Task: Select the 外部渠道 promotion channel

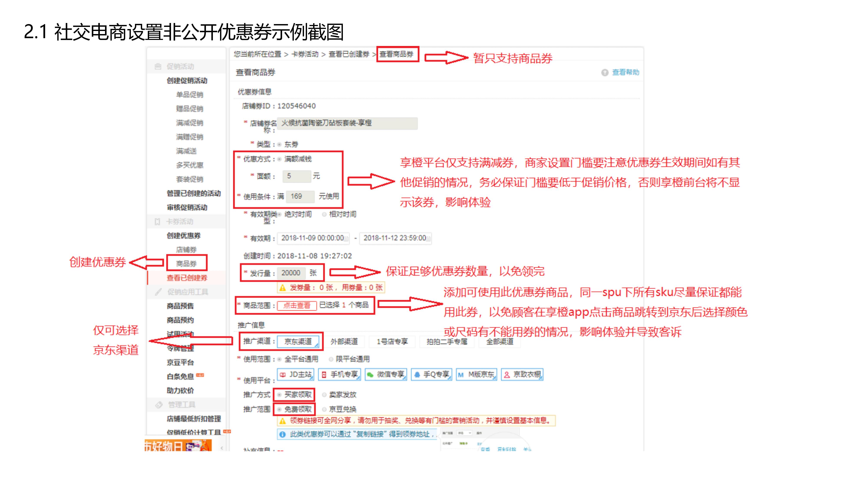Action: click(x=344, y=342)
